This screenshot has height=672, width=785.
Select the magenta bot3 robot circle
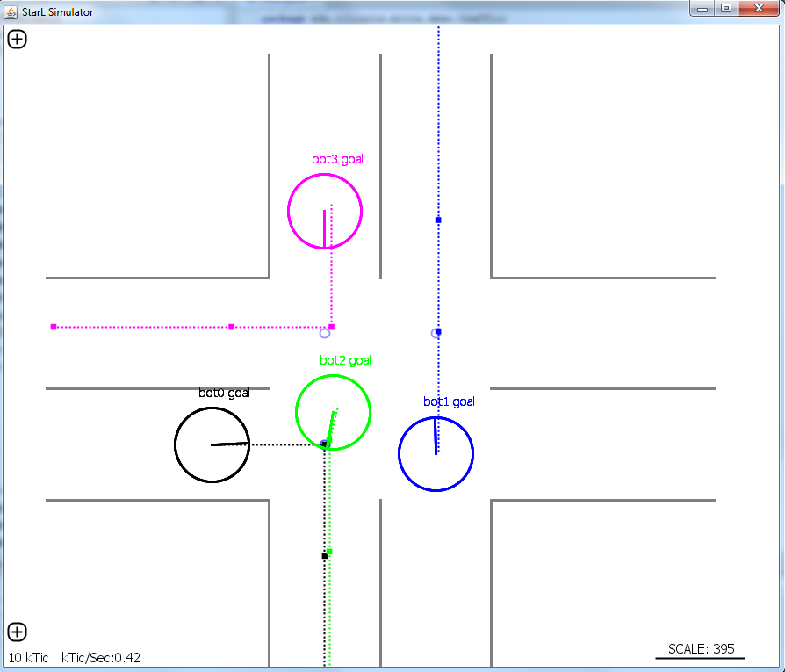[x=325, y=212]
